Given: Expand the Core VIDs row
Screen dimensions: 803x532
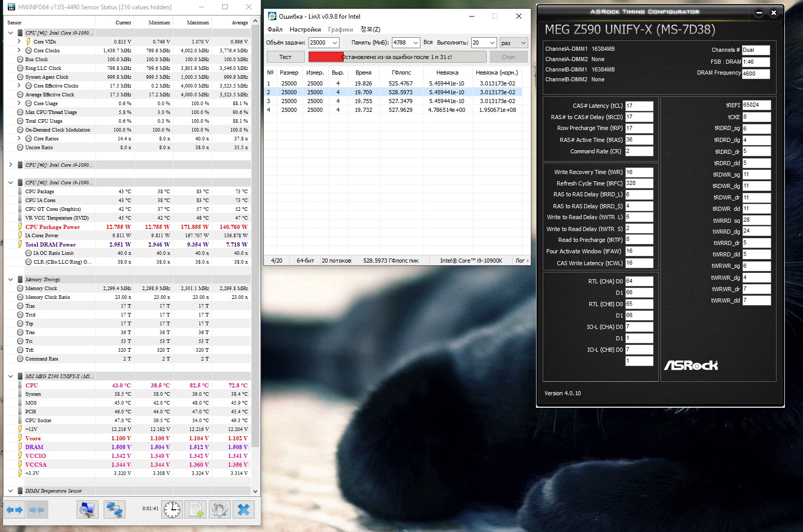Looking at the screenshot, I should point(19,41).
